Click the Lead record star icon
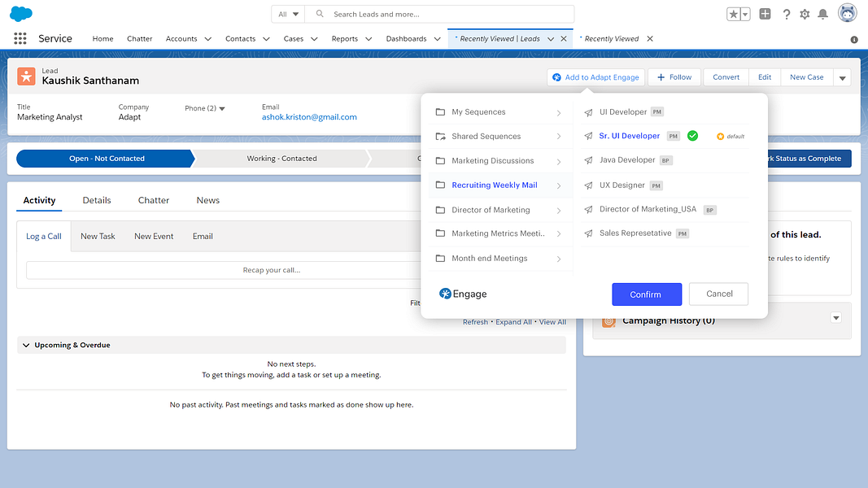This screenshot has width=868, height=488. pyautogui.click(x=26, y=76)
